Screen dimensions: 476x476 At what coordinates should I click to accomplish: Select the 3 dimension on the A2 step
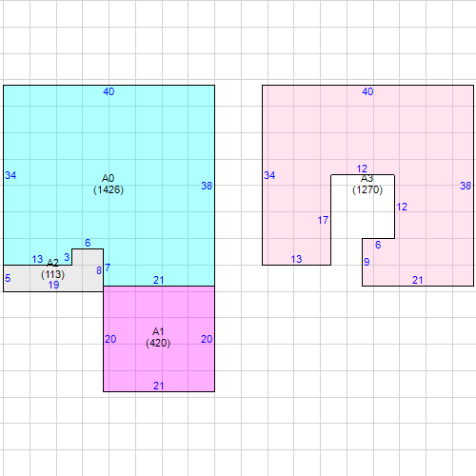67,257
